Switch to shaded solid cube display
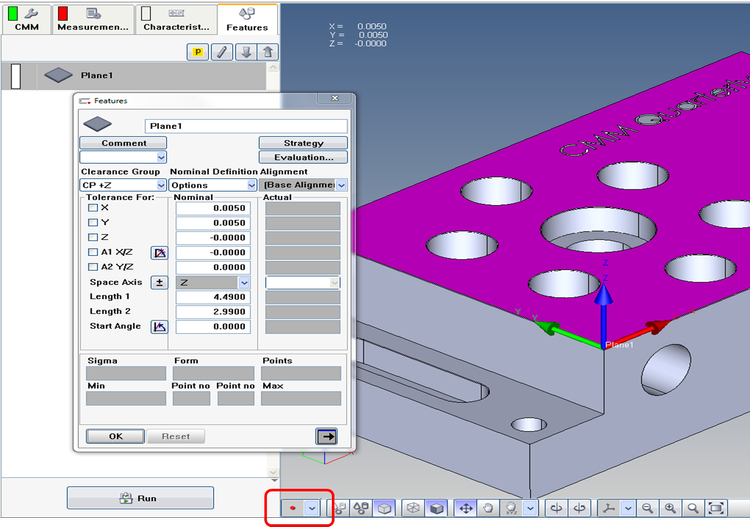750x527 pixels. (436, 508)
